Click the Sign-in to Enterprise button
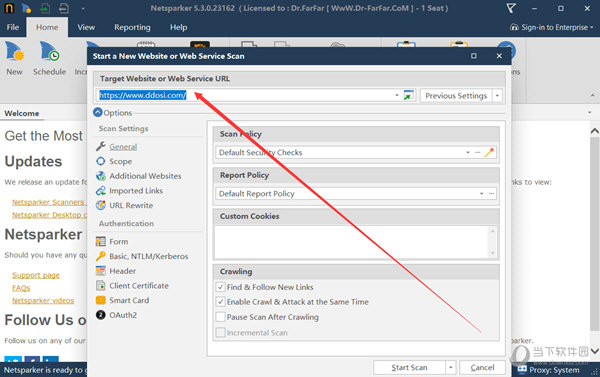Viewport: 600px width, 377px height. 551,27
